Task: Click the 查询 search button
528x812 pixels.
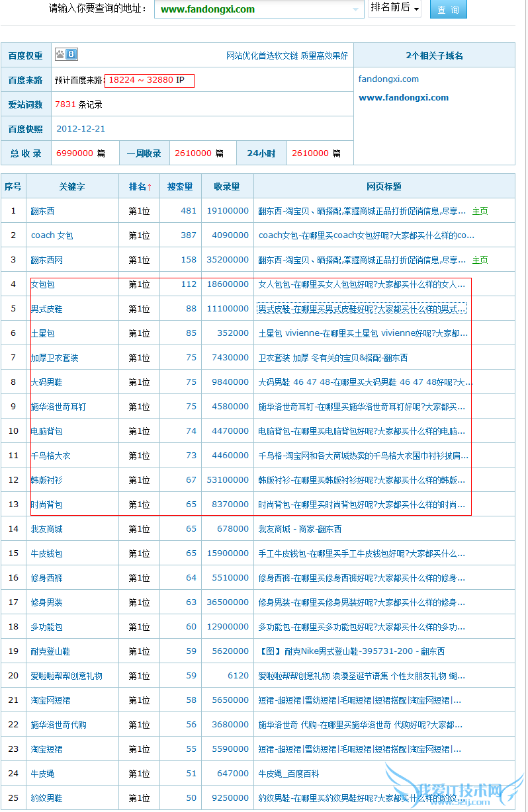Action: pos(448,9)
